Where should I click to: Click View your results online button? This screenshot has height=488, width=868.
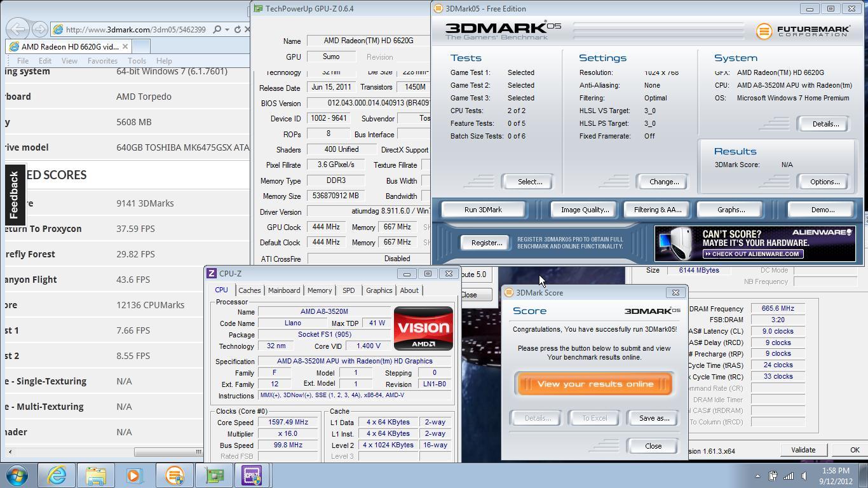pyautogui.click(x=595, y=384)
